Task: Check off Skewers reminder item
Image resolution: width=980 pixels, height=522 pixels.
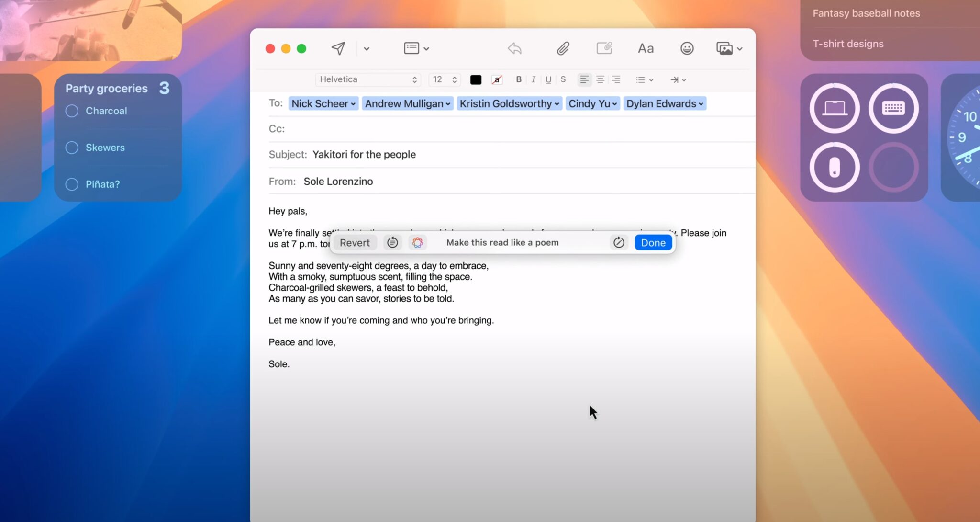Action: click(x=72, y=148)
